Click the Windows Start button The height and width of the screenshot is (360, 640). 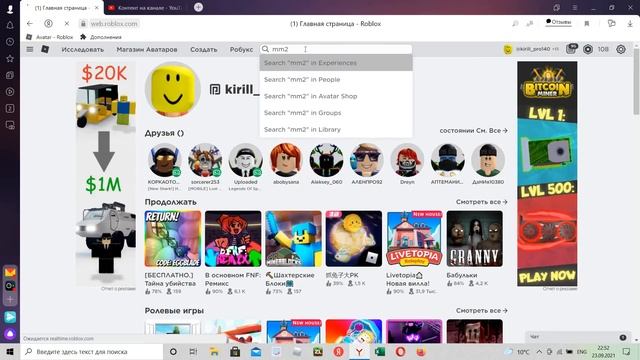tap(10, 351)
